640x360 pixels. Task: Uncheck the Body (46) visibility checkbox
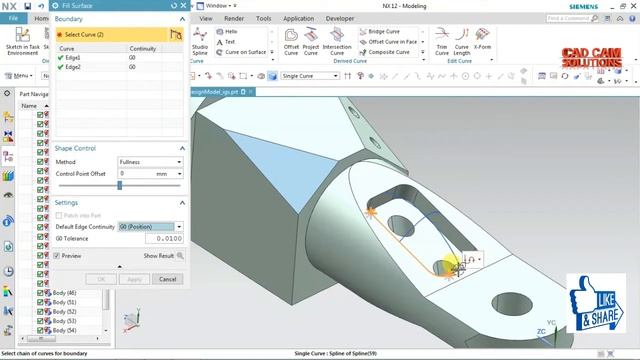(40, 293)
